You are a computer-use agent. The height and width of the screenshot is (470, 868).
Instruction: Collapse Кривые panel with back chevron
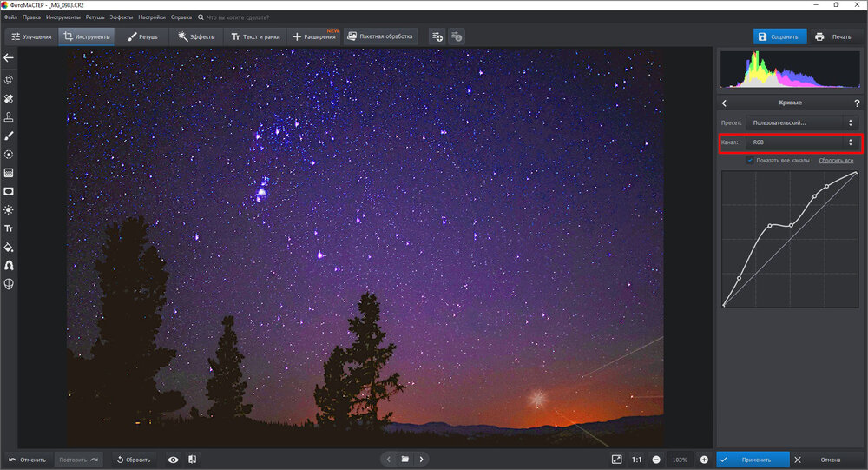click(724, 103)
